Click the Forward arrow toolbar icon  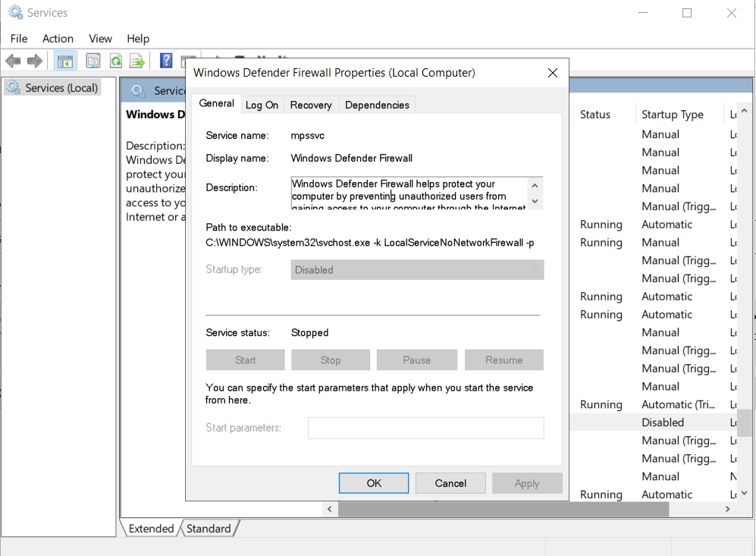35,61
